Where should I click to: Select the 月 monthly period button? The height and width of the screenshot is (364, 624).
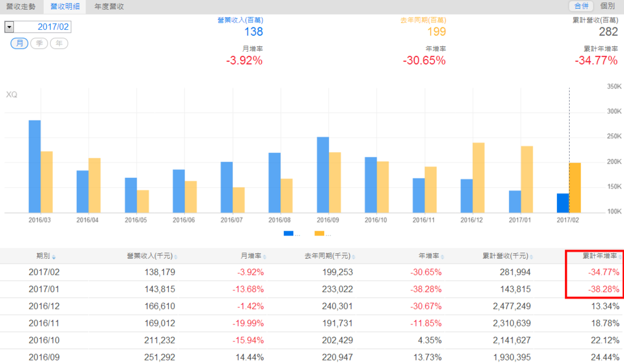[19, 43]
